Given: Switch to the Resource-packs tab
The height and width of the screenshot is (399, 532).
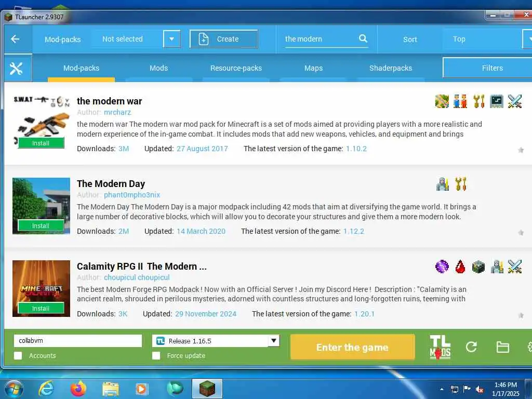Looking at the screenshot, I should pos(236,68).
